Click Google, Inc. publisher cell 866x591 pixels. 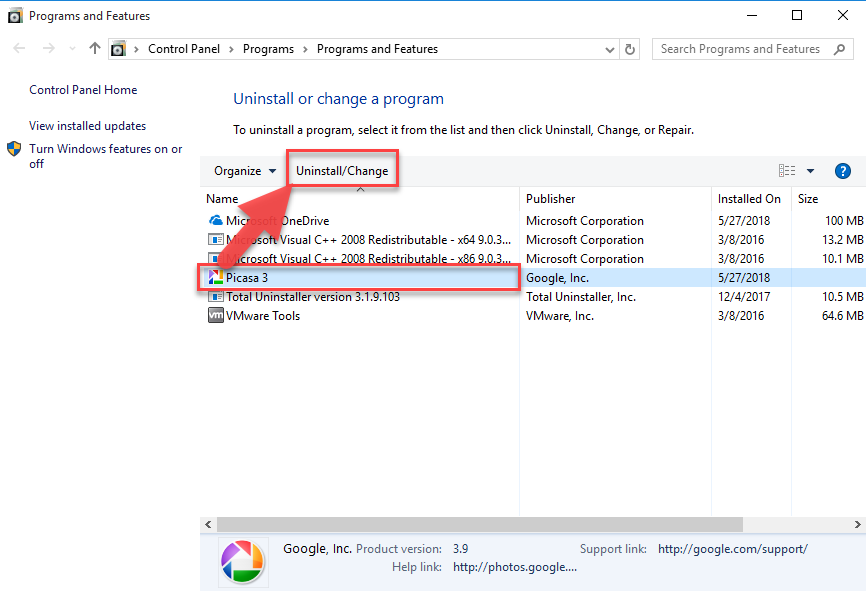557,278
